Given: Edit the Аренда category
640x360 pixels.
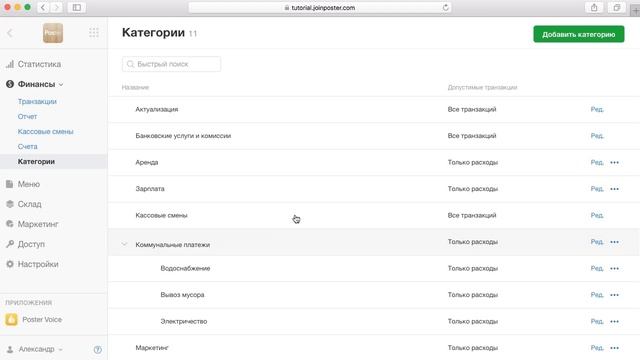Looking at the screenshot, I should (597, 162).
